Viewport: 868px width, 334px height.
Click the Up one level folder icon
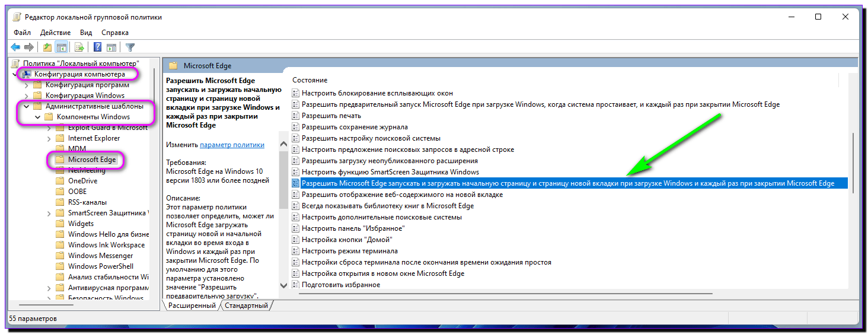pyautogui.click(x=47, y=47)
